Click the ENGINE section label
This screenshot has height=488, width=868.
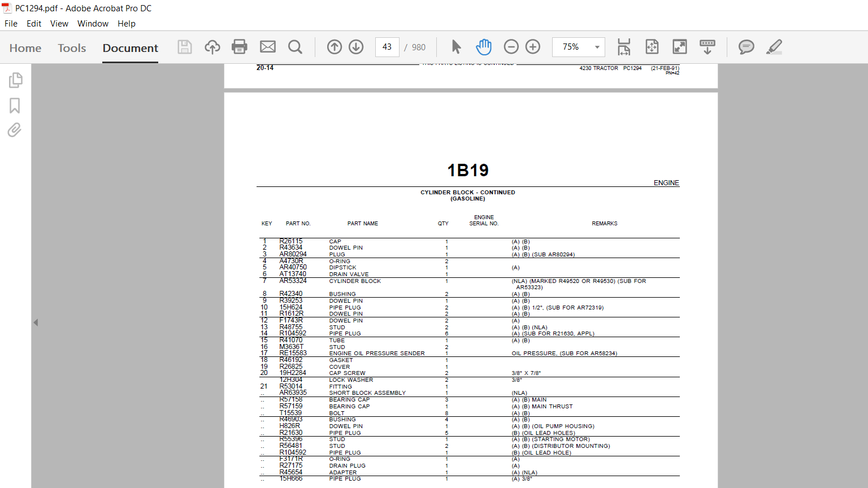tap(666, 183)
